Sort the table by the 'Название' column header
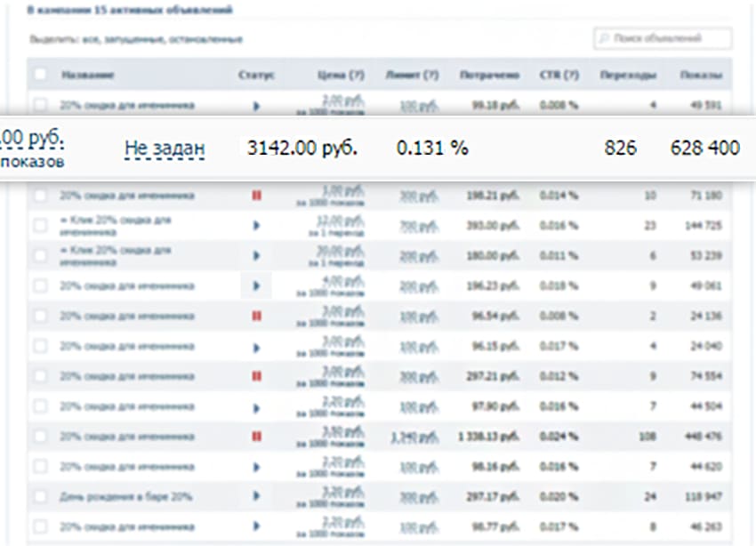 coord(88,75)
